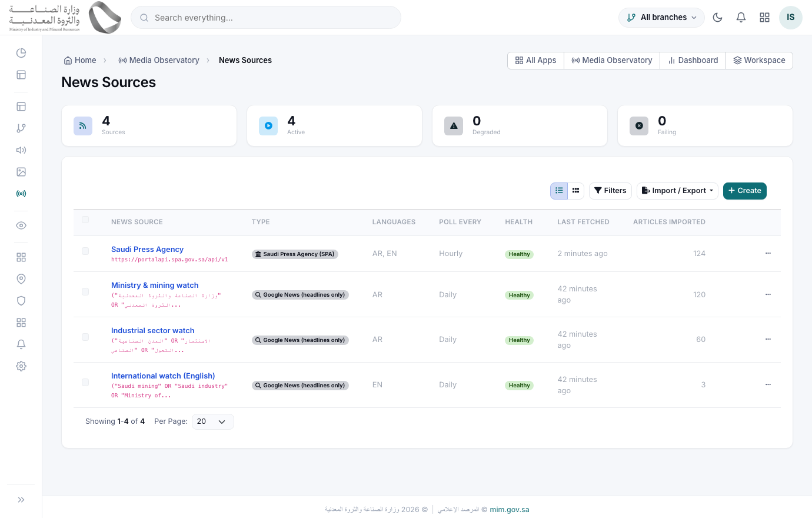Open notifications bell in top bar

(x=741, y=18)
